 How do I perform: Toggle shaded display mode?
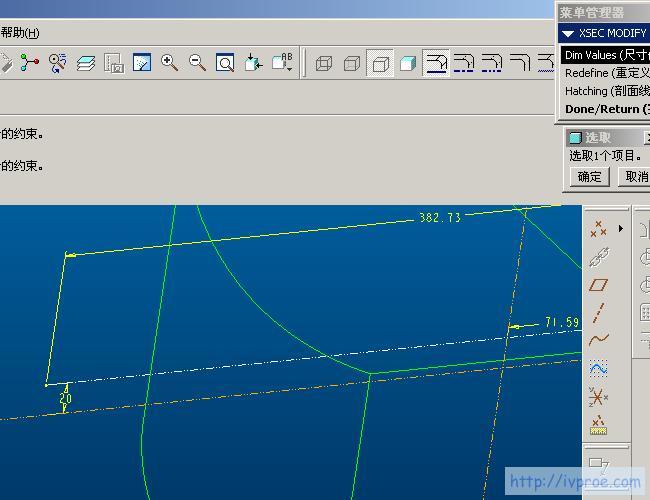[x=408, y=64]
